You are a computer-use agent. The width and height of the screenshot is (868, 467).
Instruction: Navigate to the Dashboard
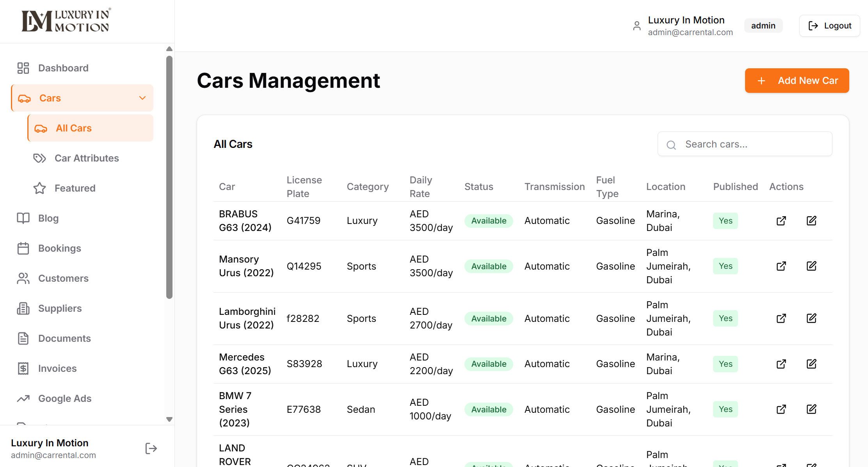63,68
